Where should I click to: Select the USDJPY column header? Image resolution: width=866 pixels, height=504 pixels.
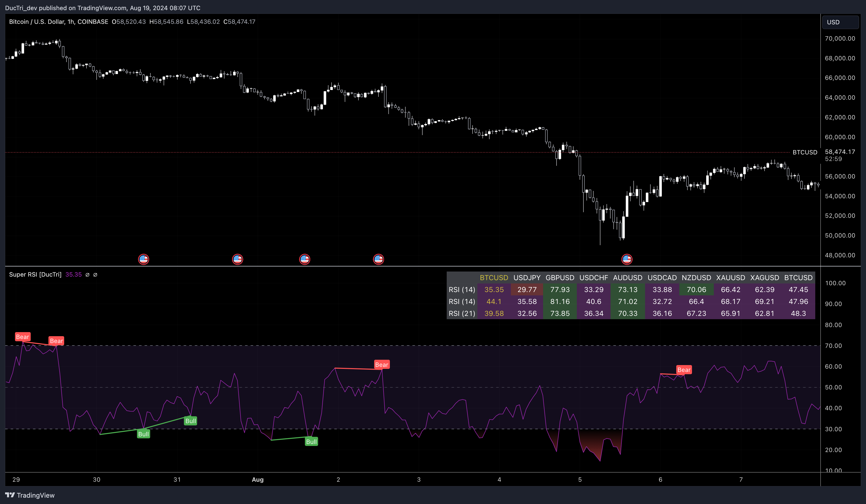(x=527, y=278)
